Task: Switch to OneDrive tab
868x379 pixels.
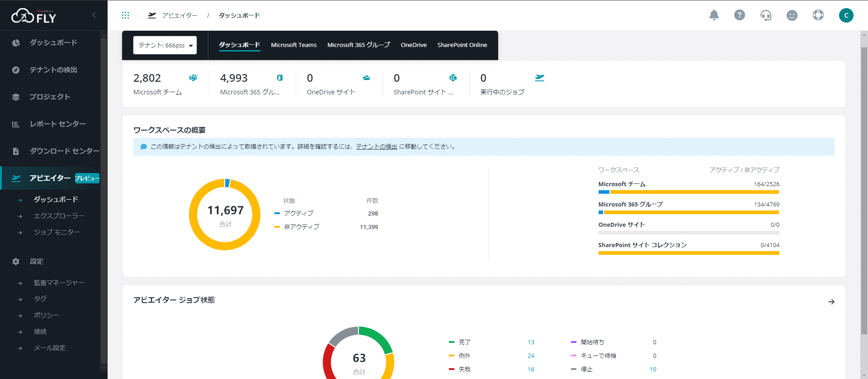Action: [414, 45]
